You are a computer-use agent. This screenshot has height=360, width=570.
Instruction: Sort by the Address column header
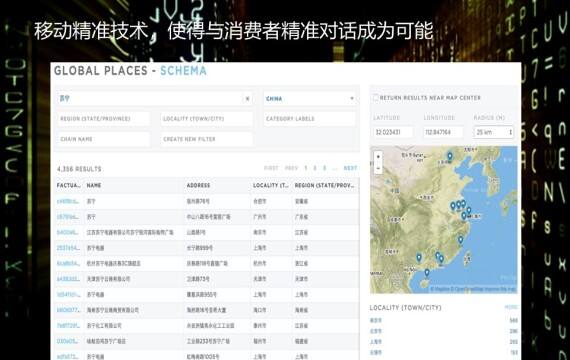tap(198, 185)
